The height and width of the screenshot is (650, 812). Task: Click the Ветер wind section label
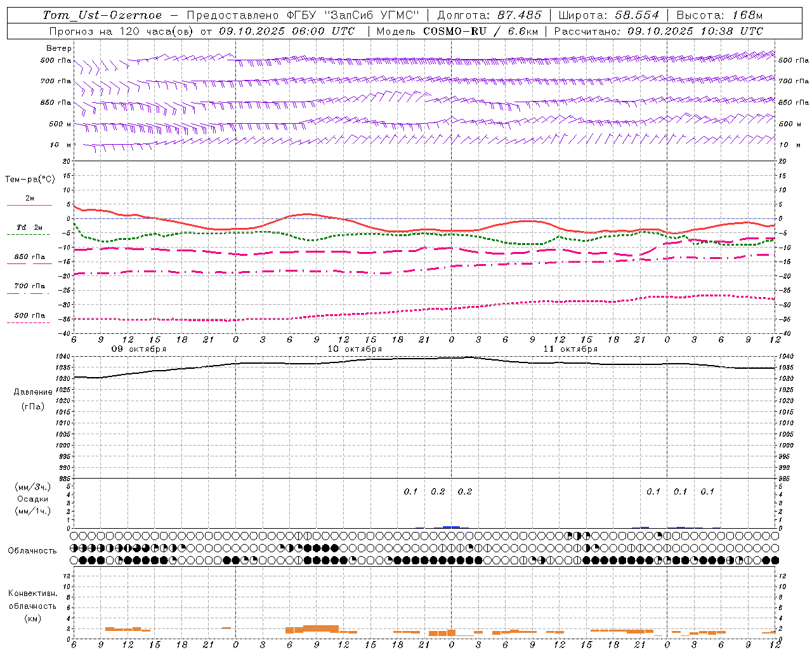59,48
